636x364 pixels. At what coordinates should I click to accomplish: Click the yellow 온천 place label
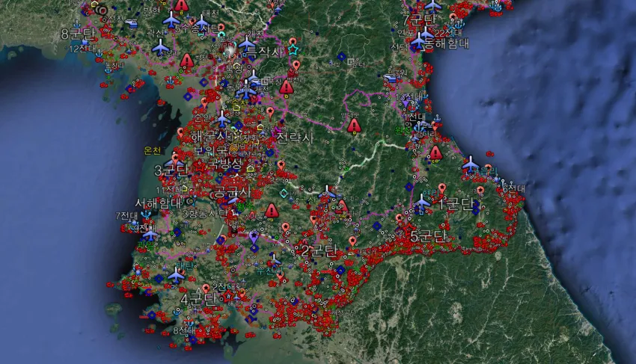click(153, 150)
